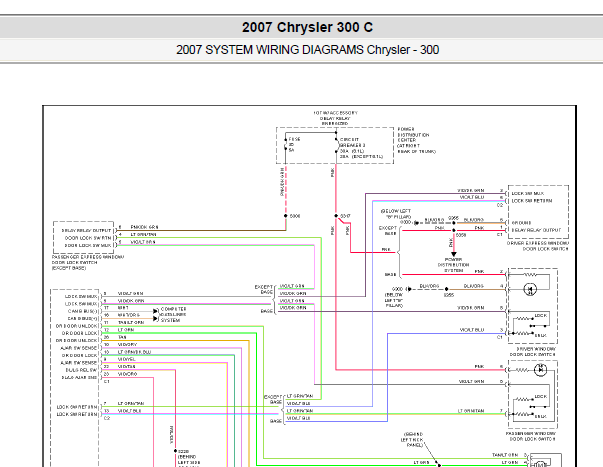Click "(BEHIND LEFT KICK PANEL)" location note

click(x=412, y=440)
